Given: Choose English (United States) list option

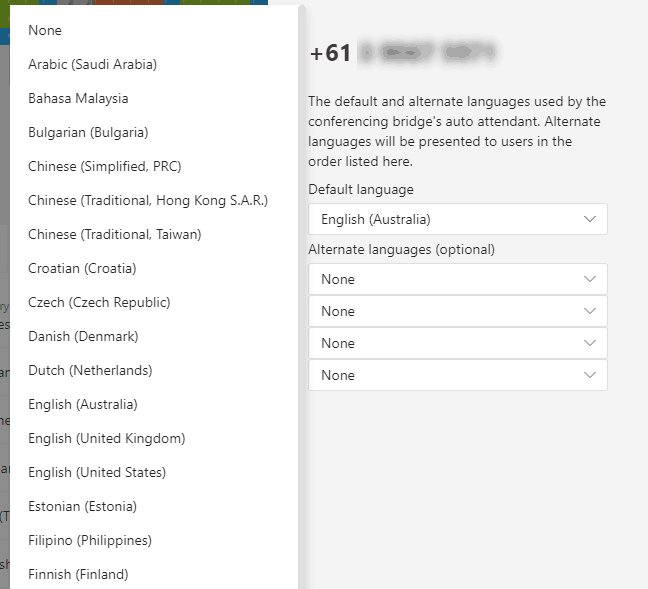Looking at the screenshot, I should (97, 473).
